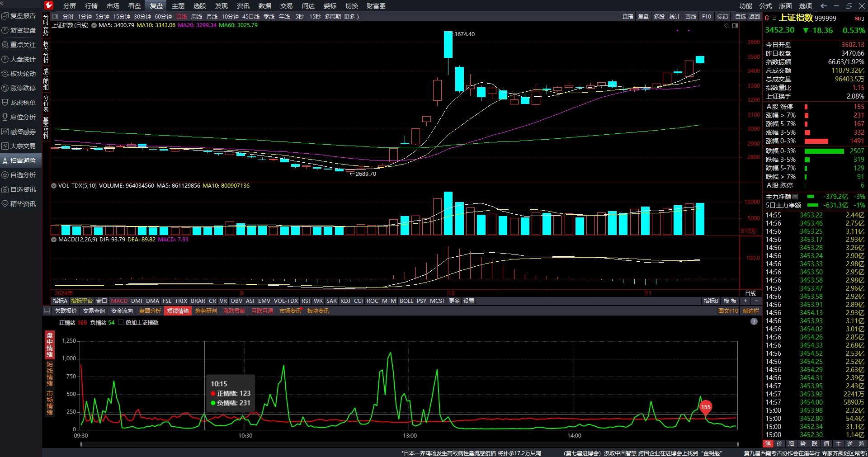Enable the 叠加上证指数 checkbox
868x457 pixels.
pos(121,323)
